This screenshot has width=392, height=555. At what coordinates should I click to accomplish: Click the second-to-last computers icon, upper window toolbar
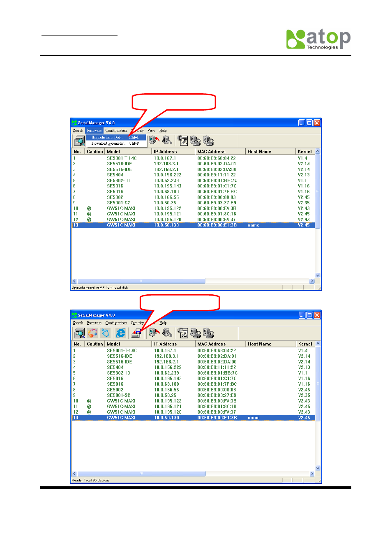pos(196,141)
